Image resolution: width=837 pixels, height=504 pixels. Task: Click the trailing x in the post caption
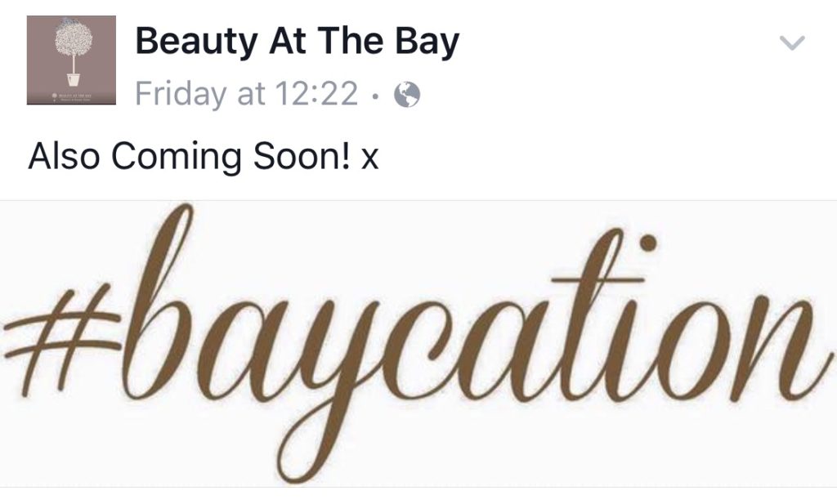click(x=370, y=158)
